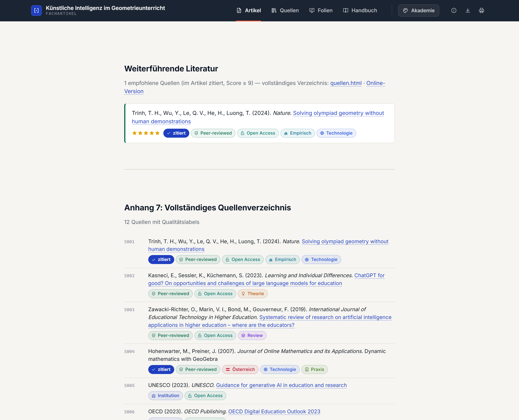Image resolution: width=519 pixels, height=420 pixels.
Task: Click the Künstliche Intelligenz im Geometrieunterricht title
Action: tap(106, 8)
